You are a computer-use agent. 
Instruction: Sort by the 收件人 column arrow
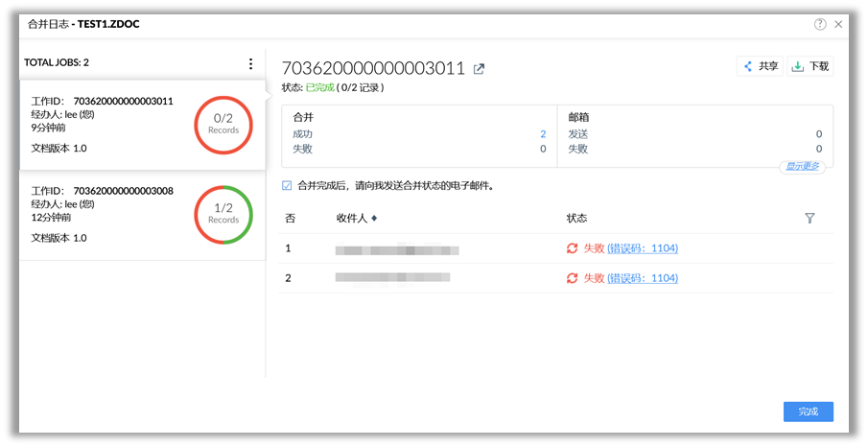pos(374,219)
